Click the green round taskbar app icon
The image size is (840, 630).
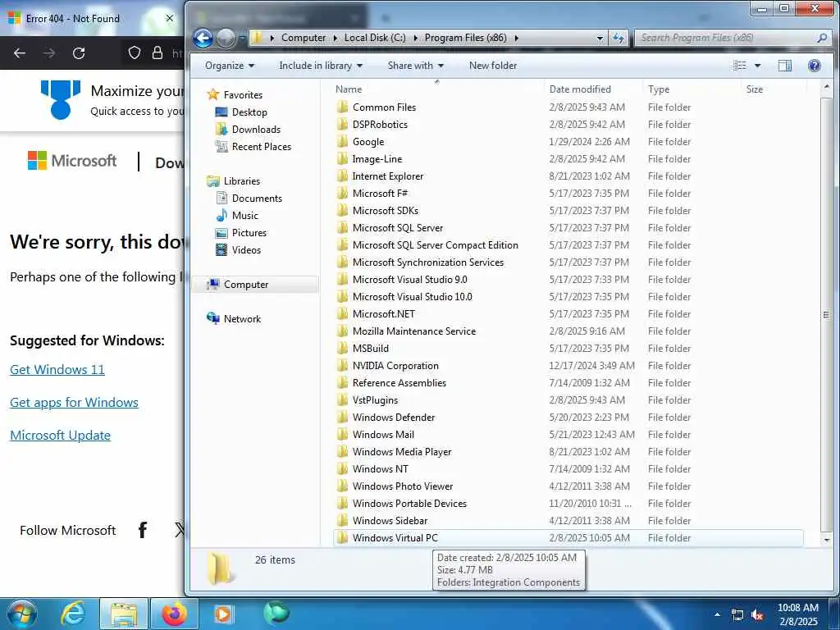pyautogui.click(x=276, y=612)
